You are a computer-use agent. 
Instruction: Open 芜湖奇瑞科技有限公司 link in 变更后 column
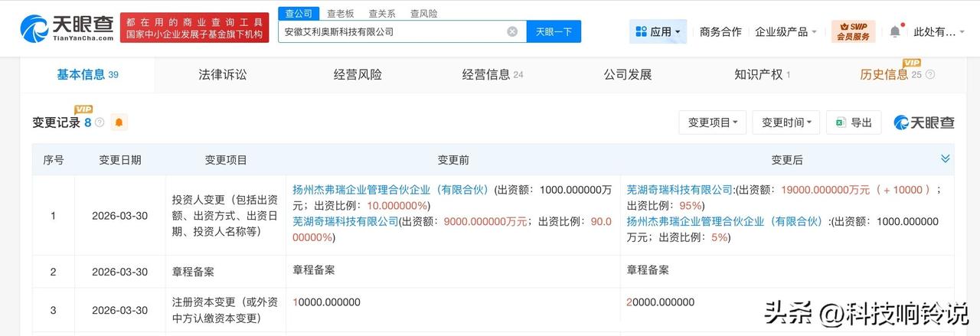click(680, 189)
